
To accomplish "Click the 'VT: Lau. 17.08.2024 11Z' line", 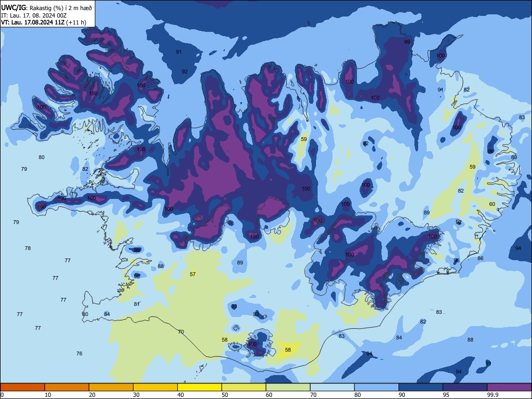I will click(x=32, y=22).
